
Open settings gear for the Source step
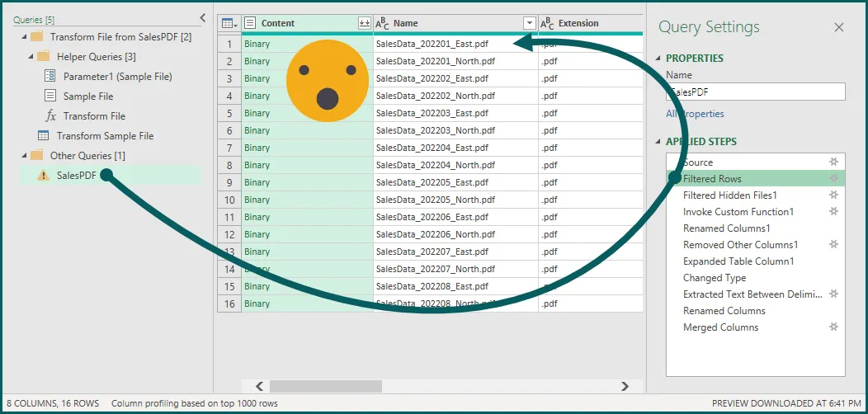[x=833, y=162]
